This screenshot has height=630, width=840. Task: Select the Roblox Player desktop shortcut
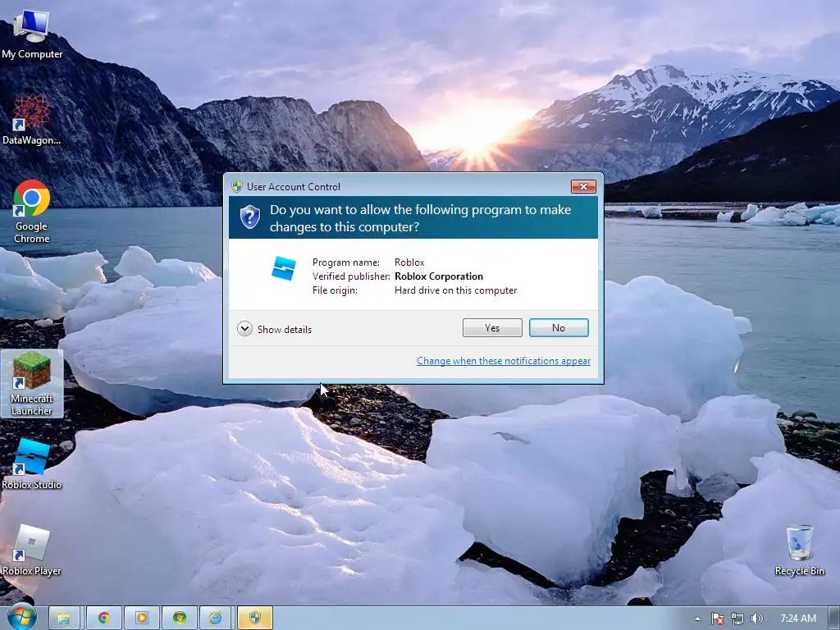(x=32, y=550)
